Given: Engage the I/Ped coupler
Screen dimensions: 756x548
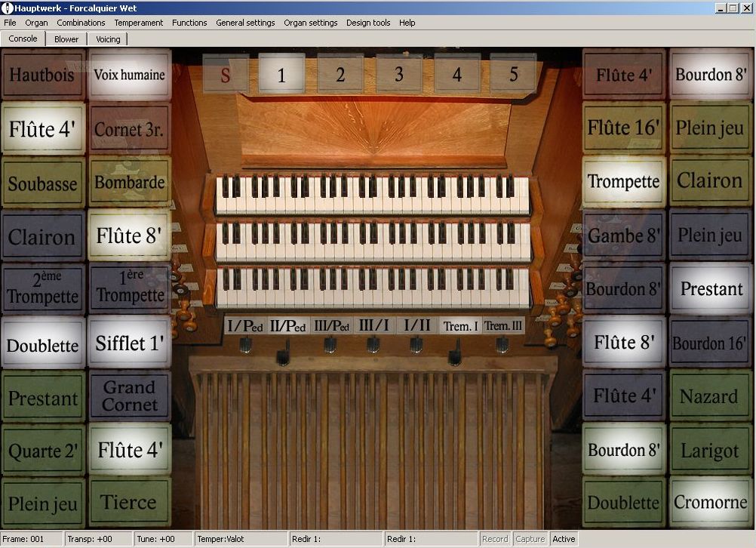Looking at the screenshot, I should (244, 326).
